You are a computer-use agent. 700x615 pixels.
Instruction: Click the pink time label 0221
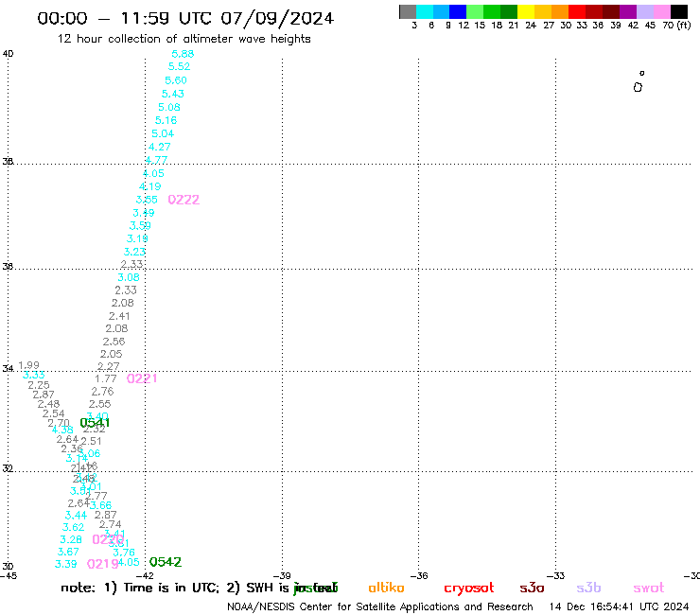[142, 378]
